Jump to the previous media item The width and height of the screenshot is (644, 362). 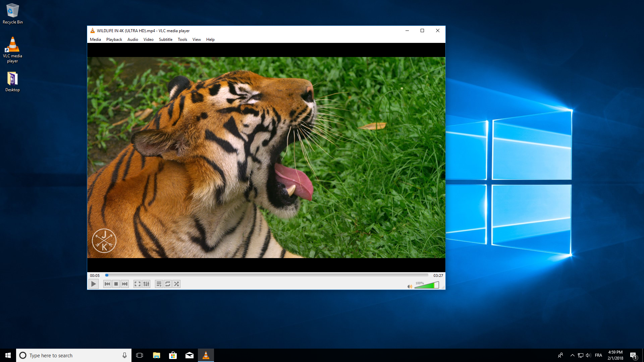pos(107,284)
